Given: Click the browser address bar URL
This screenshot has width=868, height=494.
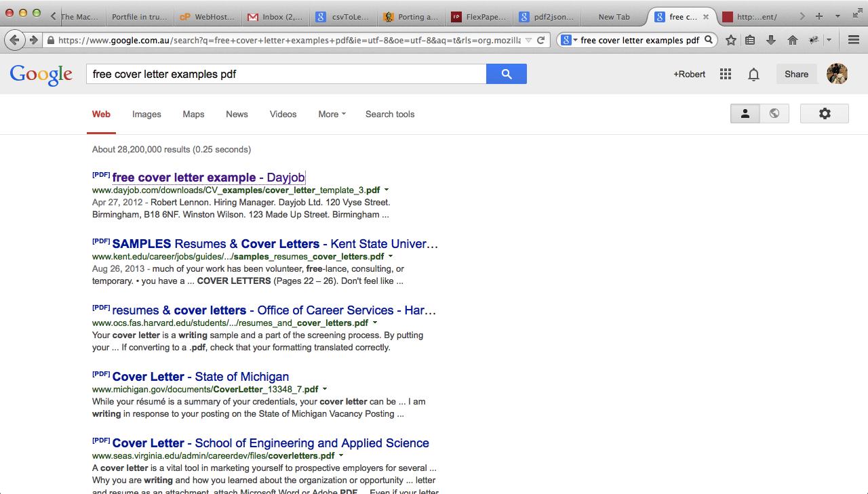Looking at the screenshot, I should (x=290, y=40).
